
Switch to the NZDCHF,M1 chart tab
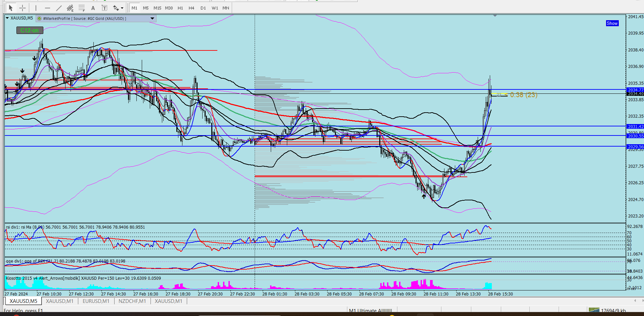click(132, 301)
